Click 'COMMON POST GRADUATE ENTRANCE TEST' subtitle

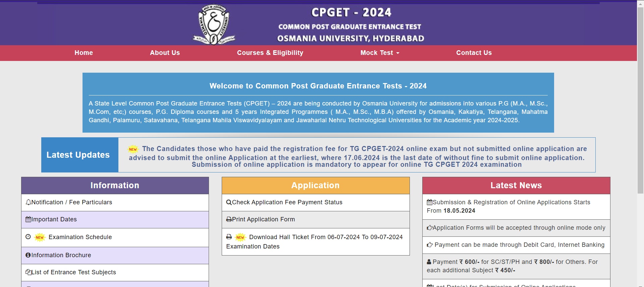350,27
